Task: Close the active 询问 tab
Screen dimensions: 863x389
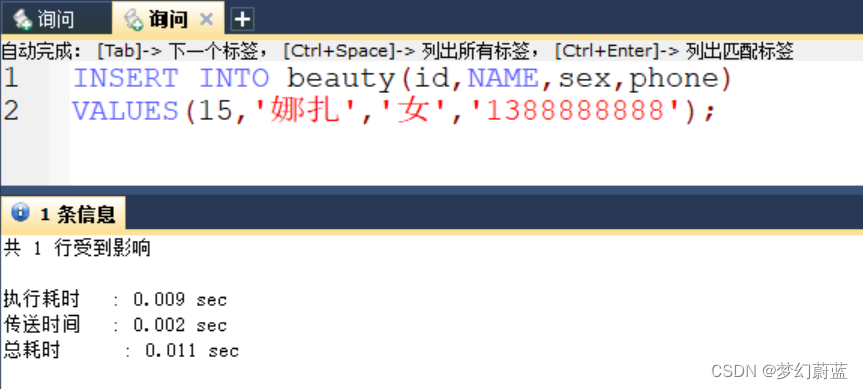Action: pyautogui.click(x=206, y=20)
